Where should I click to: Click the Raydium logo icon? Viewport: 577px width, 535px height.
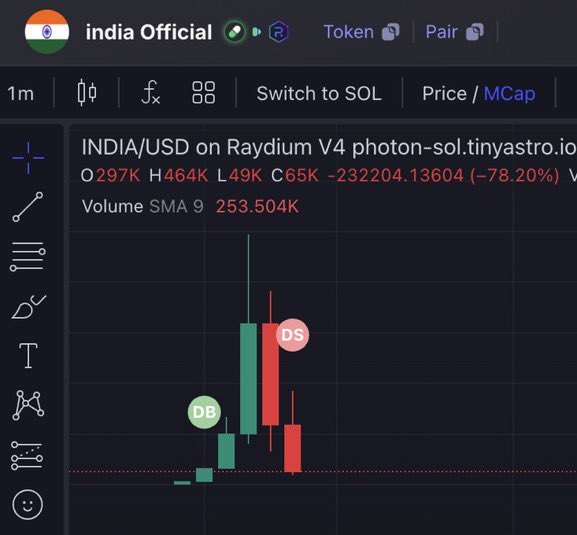279,32
